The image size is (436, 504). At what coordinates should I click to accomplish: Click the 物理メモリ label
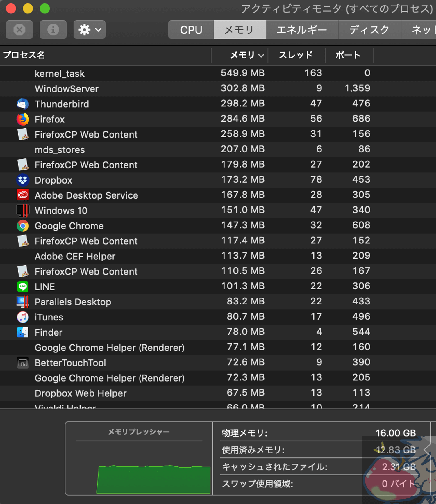click(245, 433)
